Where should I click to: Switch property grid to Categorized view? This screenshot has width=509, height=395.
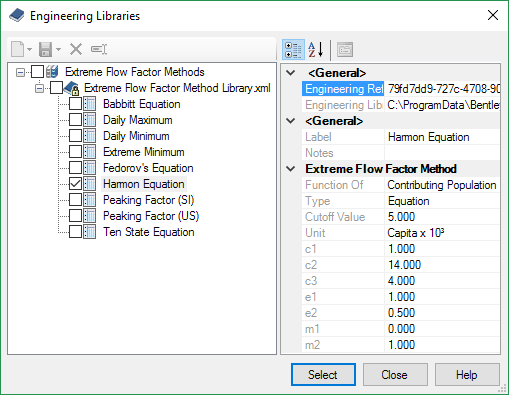point(293,50)
